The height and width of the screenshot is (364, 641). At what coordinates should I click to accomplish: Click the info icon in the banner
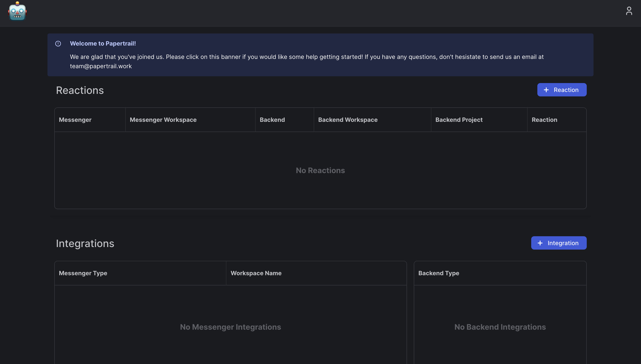pyautogui.click(x=58, y=44)
